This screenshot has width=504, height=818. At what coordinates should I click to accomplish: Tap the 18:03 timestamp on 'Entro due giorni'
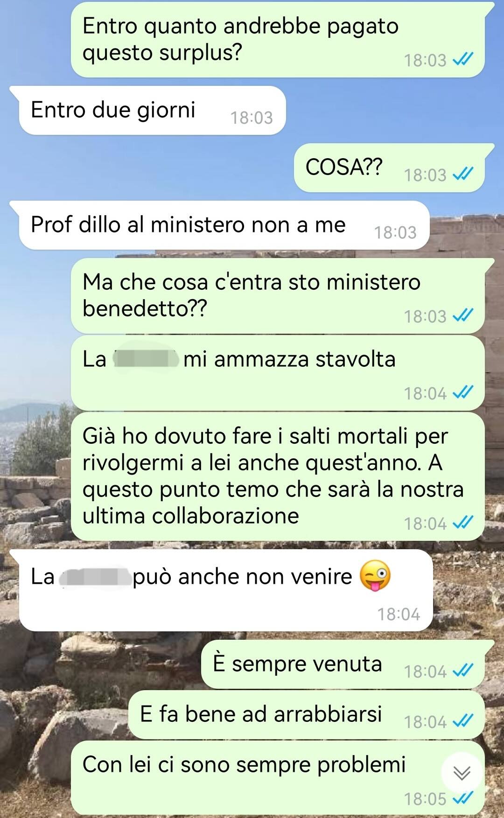click(252, 117)
